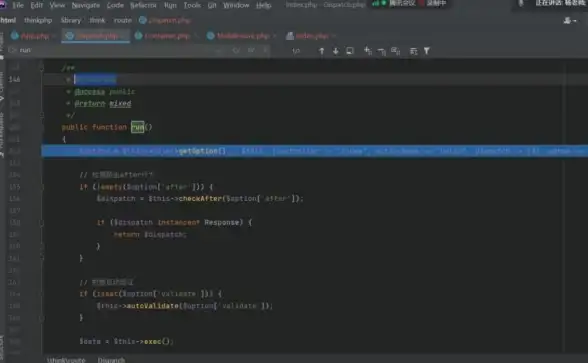Expand the user account dropdown at top right

[570, 21]
